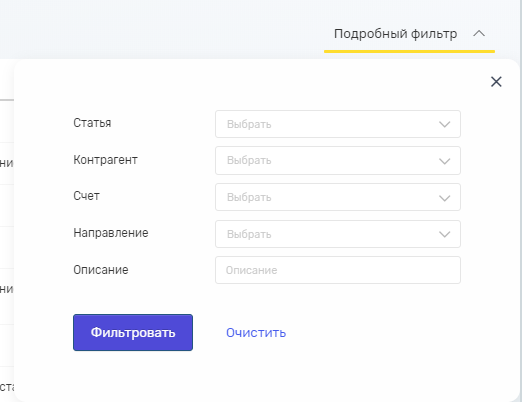Click the down arrow in Счет selector
The image size is (522, 402).
click(445, 198)
